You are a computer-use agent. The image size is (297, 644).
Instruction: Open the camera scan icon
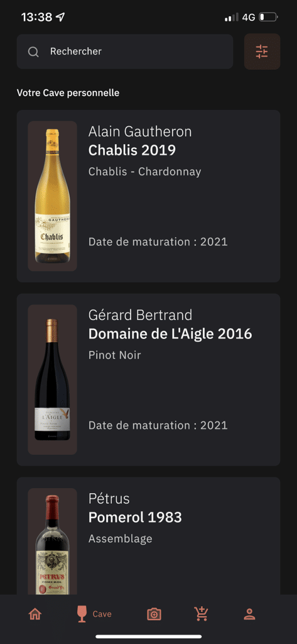pyautogui.click(x=154, y=614)
